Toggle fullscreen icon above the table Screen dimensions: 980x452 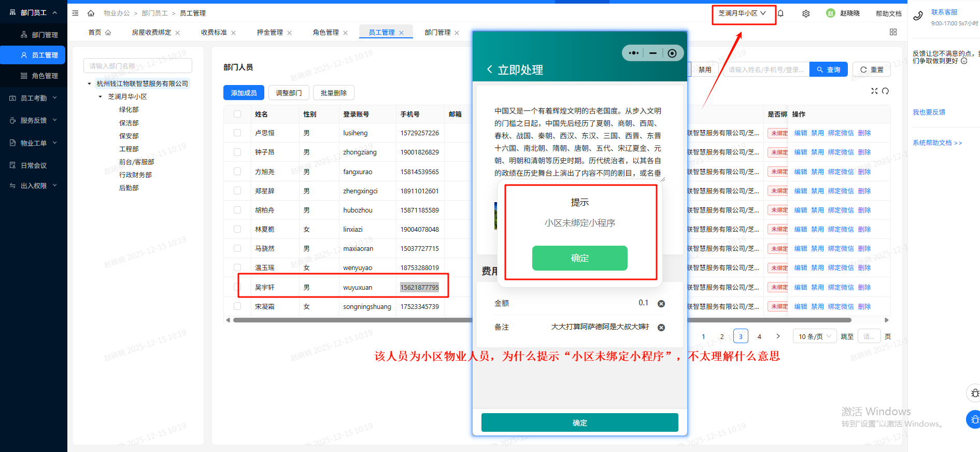click(x=874, y=91)
